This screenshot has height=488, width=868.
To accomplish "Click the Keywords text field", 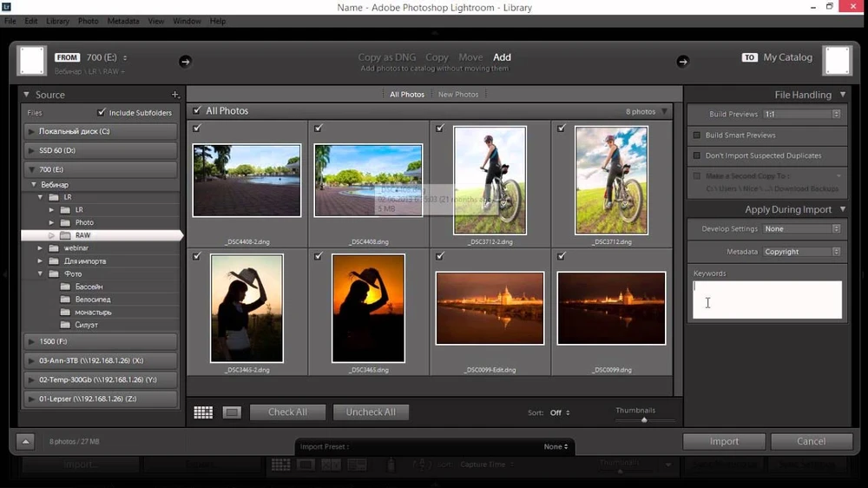I will tap(766, 300).
